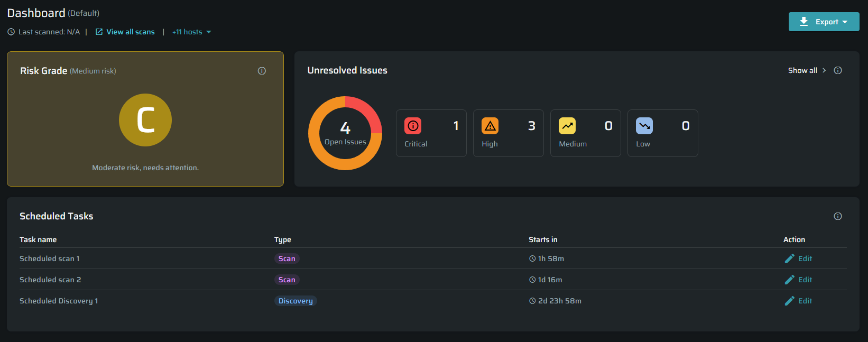Image resolution: width=868 pixels, height=342 pixels.
Task: Click the C risk grade badge
Action: pos(145,120)
